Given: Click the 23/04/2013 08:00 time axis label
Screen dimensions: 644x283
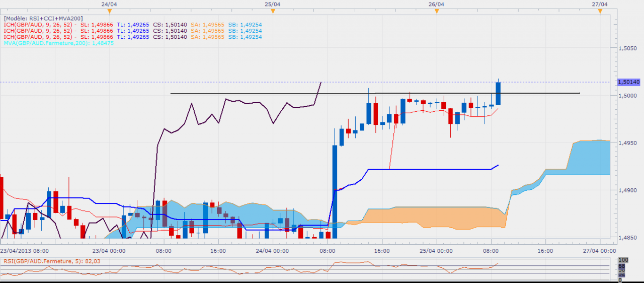Looking at the screenshot, I should [24, 250].
